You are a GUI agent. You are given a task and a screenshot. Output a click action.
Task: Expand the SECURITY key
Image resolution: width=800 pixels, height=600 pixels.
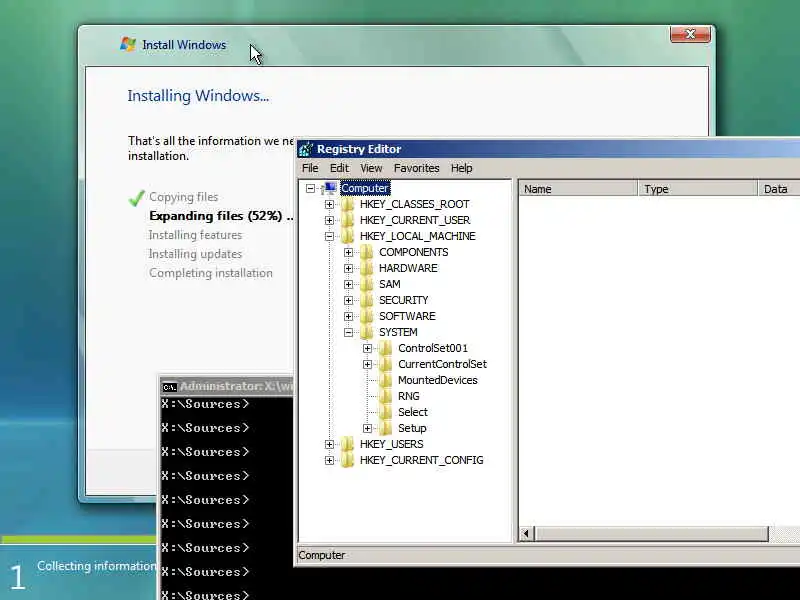(348, 300)
